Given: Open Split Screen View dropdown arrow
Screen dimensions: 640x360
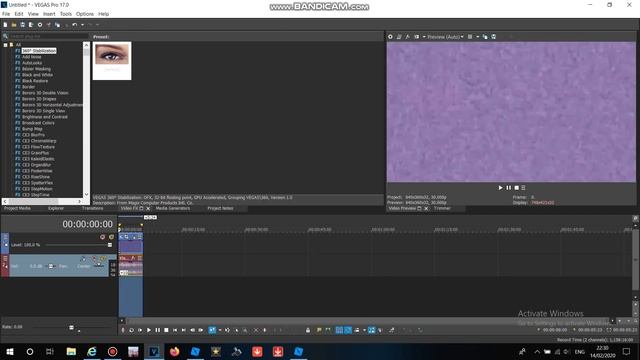Looking at the screenshot, I should [424, 37].
